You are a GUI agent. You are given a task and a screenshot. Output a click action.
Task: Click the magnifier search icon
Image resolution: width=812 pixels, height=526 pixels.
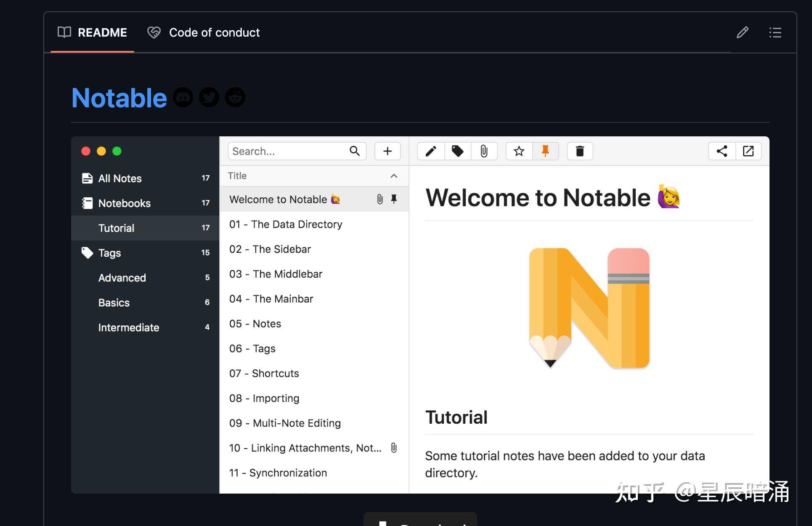point(355,151)
